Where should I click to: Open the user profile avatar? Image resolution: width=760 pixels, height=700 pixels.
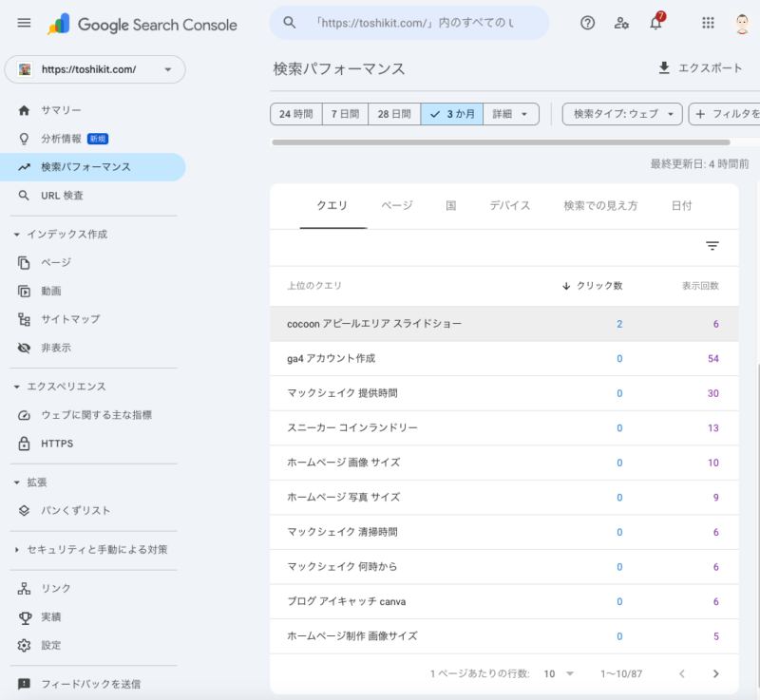[x=744, y=24]
